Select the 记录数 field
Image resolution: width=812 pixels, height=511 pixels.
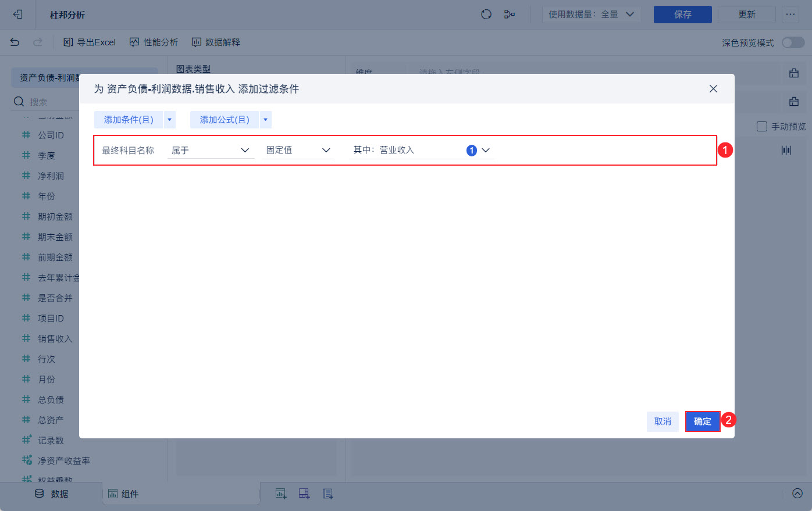click(51, 440)
